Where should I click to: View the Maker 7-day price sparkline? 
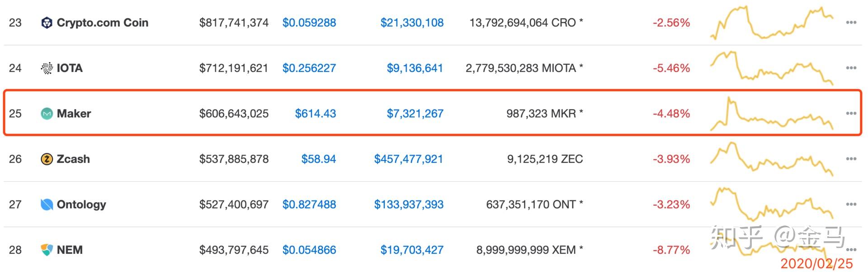coord(772,114)
